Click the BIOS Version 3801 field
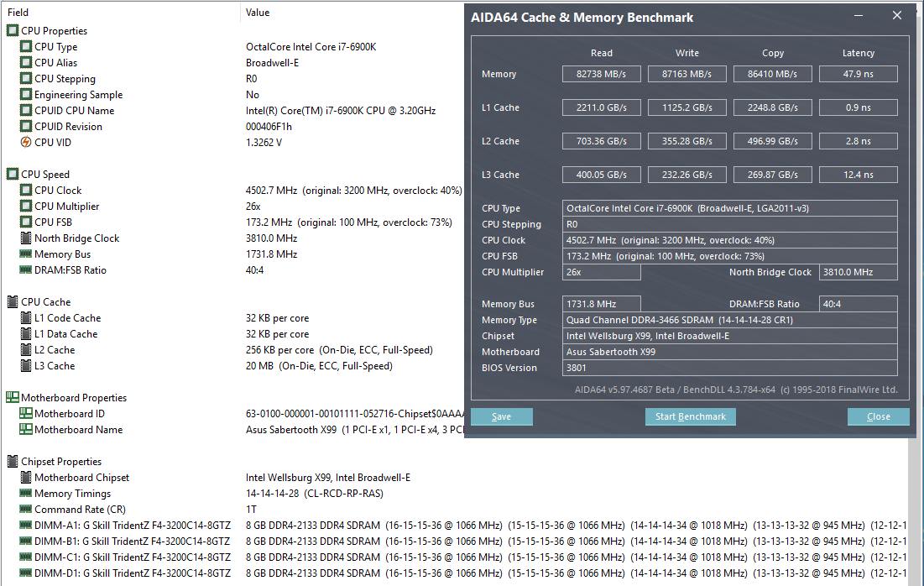The height and width of the screenshot is (586, 924). pos(729,367)
